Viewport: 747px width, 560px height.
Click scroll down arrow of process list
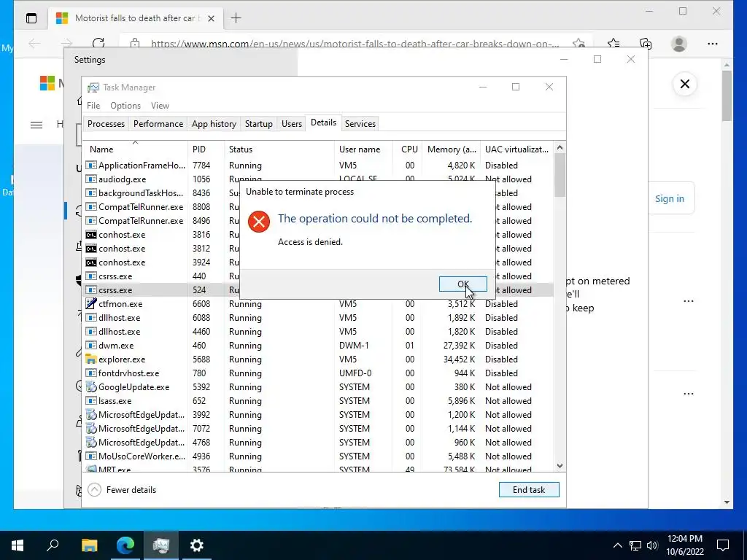click(560, 466)
